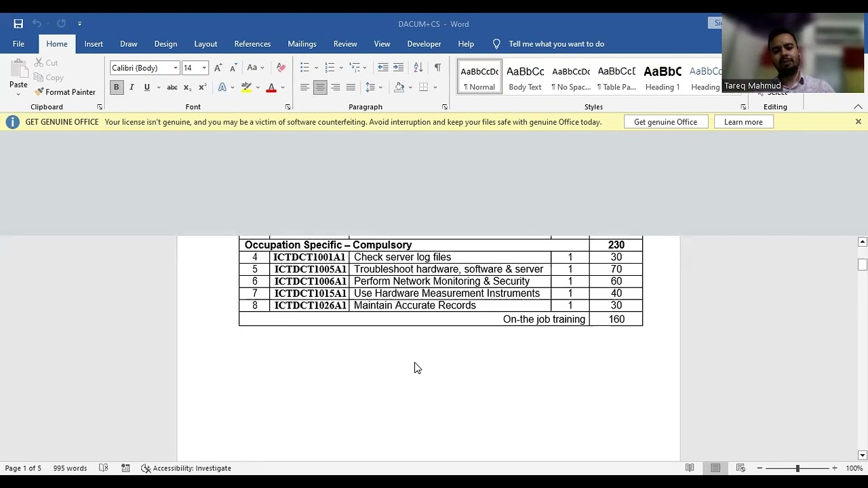Switch to the Design tab

point(165,44)
